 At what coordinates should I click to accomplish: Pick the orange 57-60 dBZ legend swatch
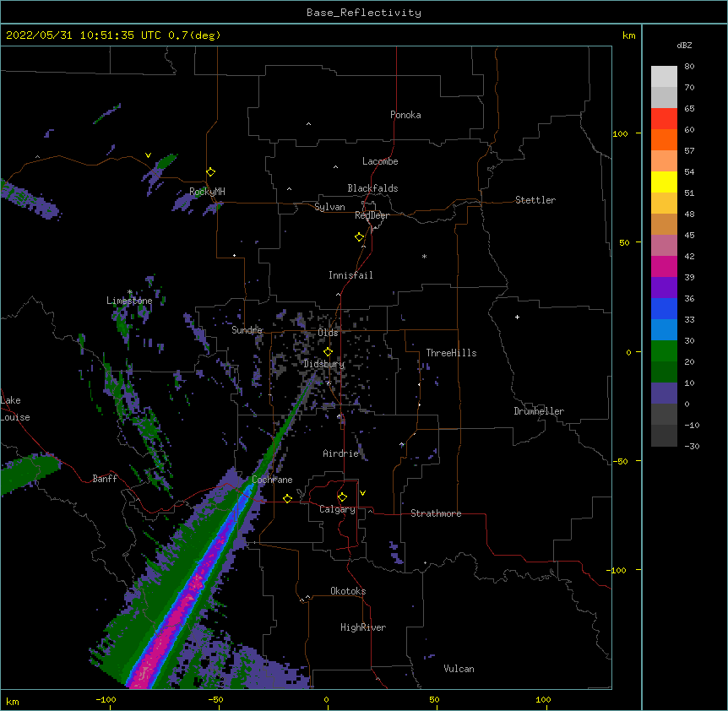tap(664, 139)
